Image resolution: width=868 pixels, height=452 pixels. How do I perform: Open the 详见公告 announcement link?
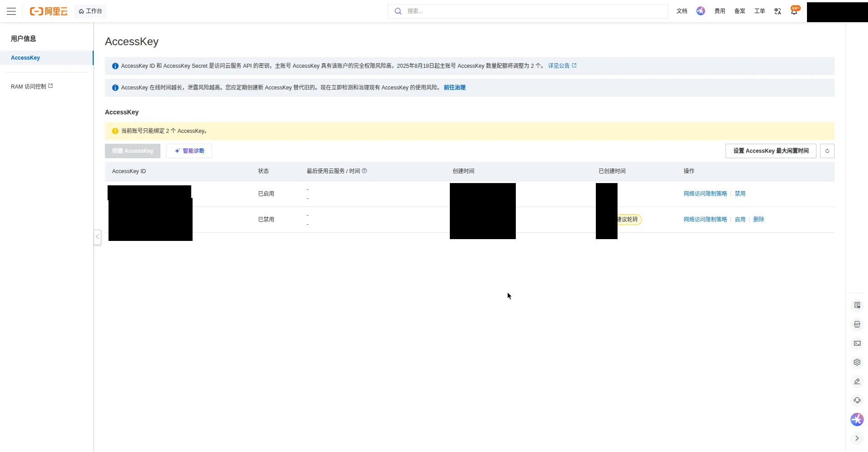click(x=562, y=66)
